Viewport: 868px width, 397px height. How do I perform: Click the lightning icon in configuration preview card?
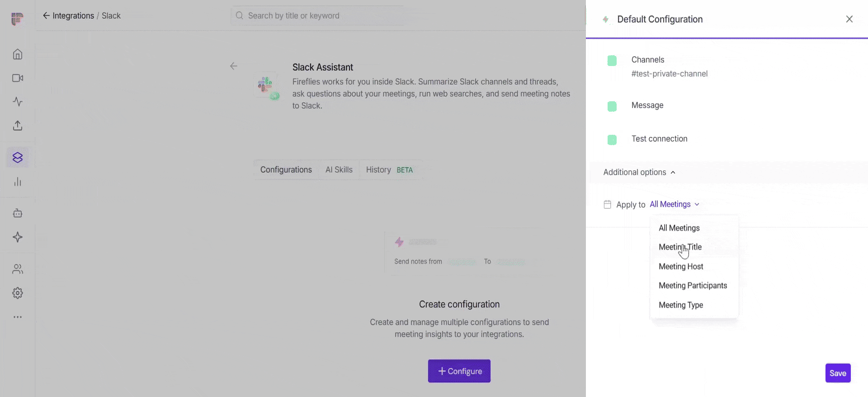[399, 242]
